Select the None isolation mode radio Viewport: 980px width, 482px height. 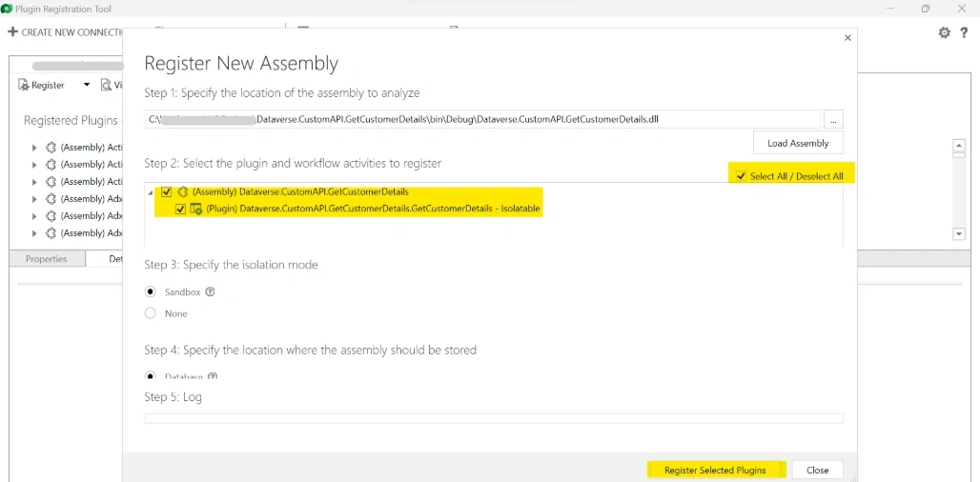click(x=150, y=313)
